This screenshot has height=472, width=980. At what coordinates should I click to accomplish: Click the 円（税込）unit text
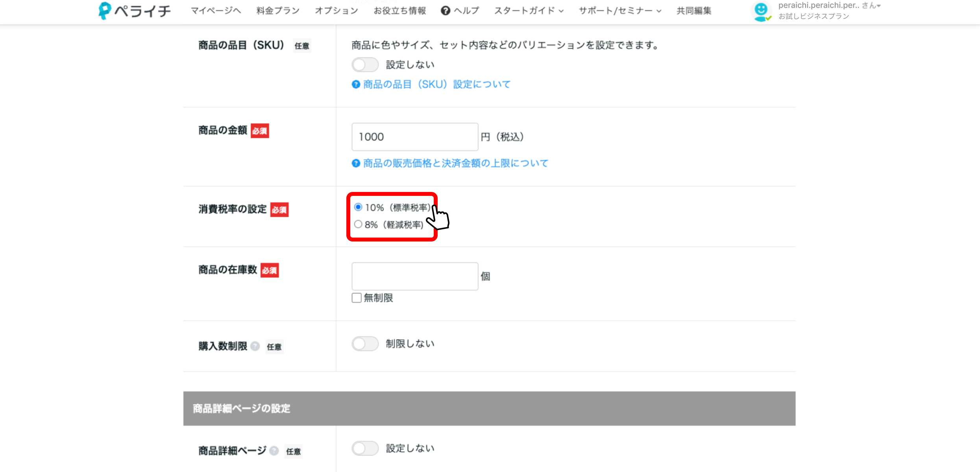(502, 137)
